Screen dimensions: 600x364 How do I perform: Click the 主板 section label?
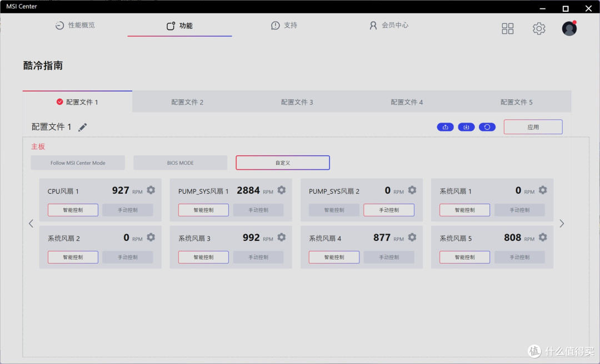click(38, 146)
